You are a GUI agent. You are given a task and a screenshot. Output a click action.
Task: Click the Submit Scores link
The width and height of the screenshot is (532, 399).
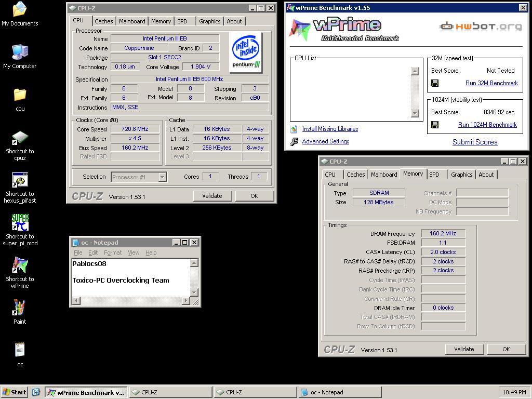click(x=475, y=142)
